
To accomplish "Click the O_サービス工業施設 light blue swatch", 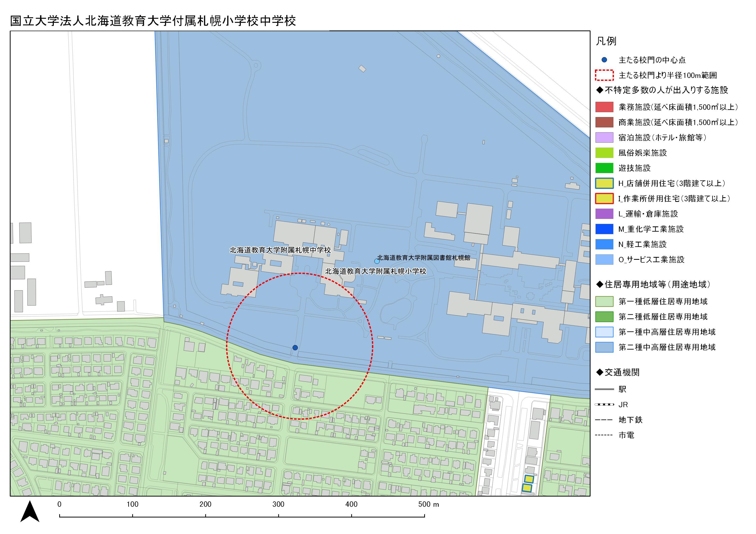I will [604, 260].
